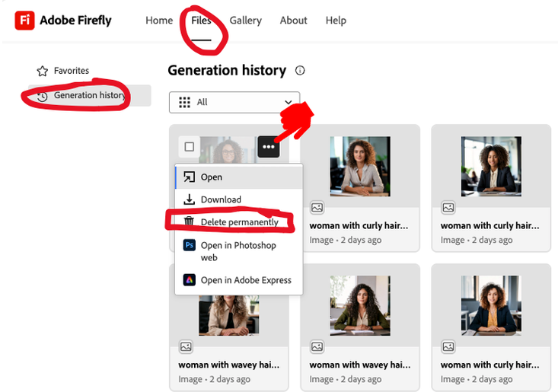Open the Home navigation link
This screenshot has width=558, height=392.
(159, 21)
